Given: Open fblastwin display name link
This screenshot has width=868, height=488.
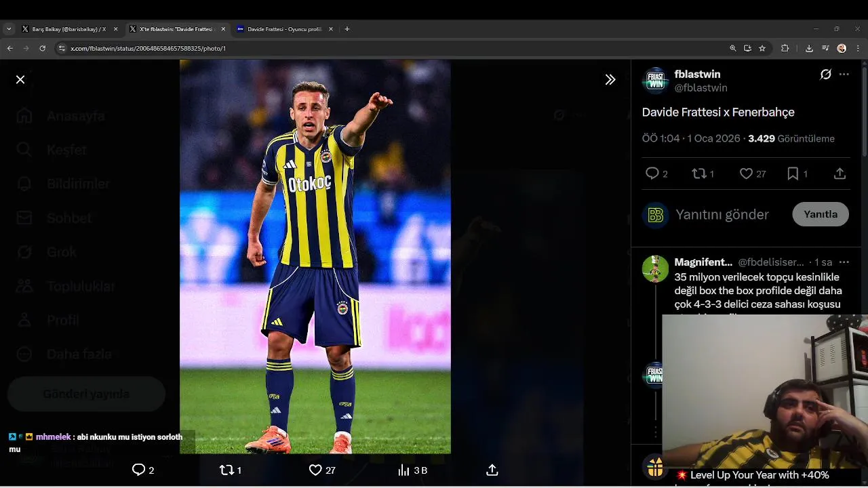Looking at the screenshot, I should 697,74.
